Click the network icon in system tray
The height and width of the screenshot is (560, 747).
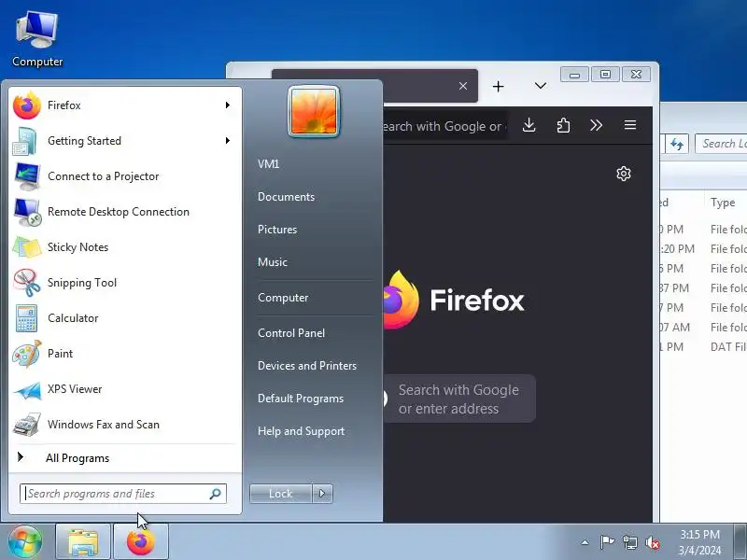pos(629,542)
